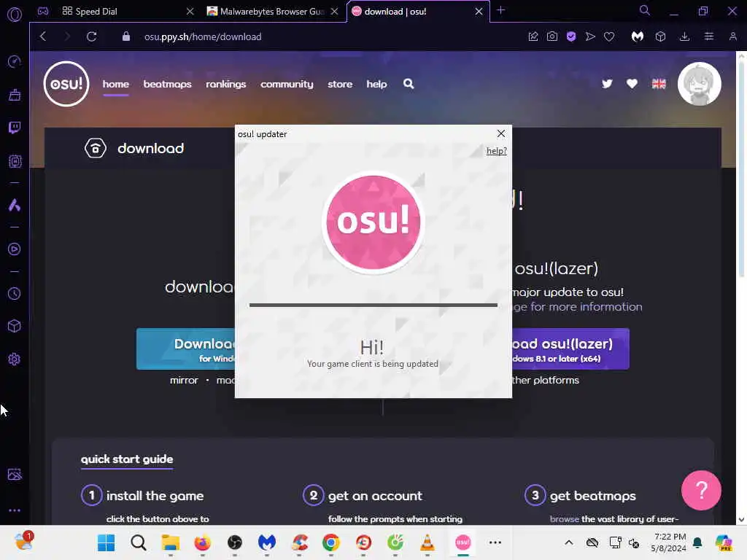Click the browser reload button

click(91, 36)
